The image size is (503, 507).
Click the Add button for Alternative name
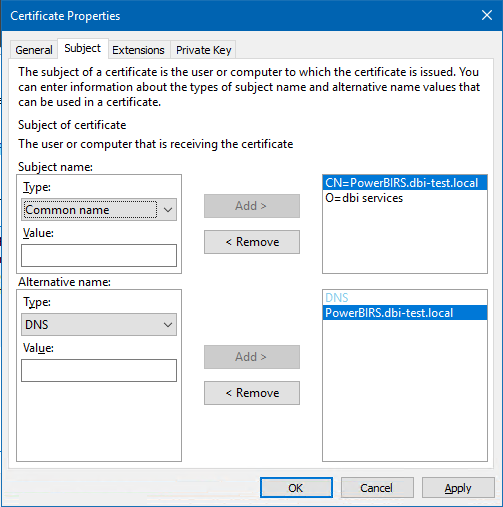pyautogui.click(x=252, y=357)
